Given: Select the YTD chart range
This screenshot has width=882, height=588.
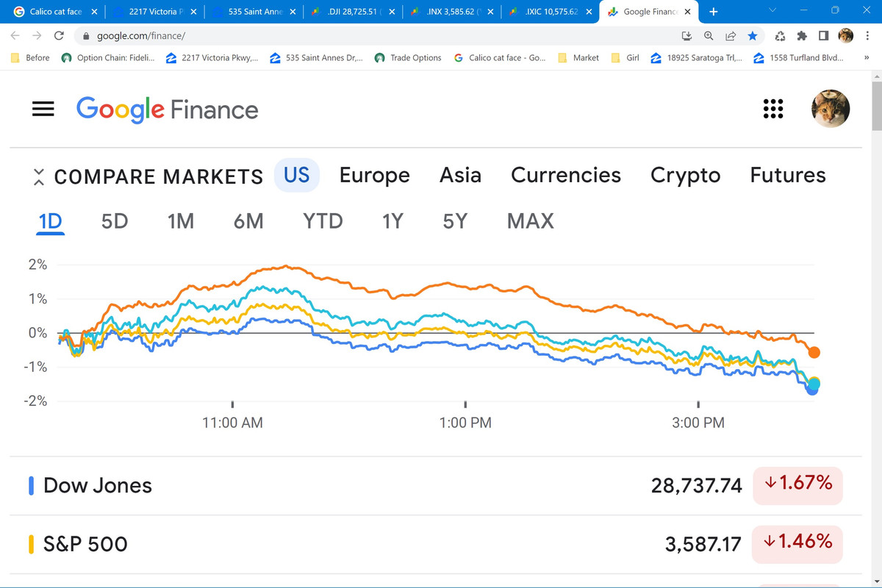Looking at the screenshot, I should (x=323, y=220).
